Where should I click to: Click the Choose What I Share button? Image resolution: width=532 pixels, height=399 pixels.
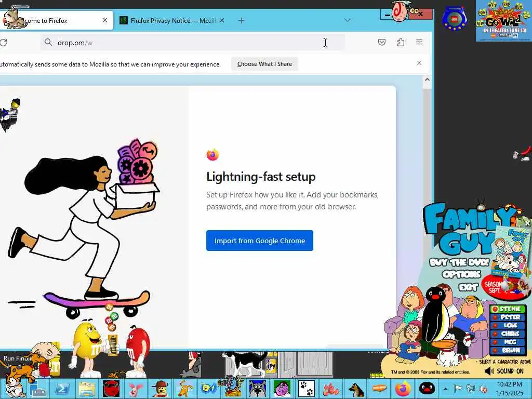[264, 64]
